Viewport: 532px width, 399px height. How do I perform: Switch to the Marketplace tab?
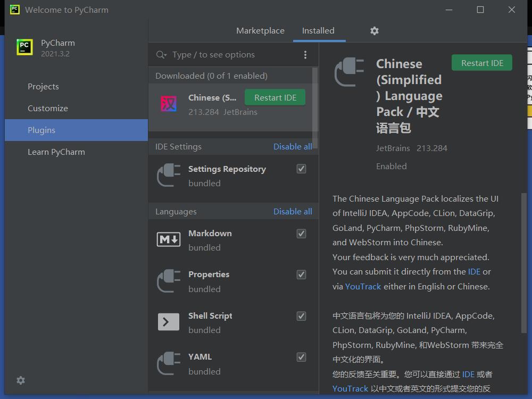click(260, 30)
